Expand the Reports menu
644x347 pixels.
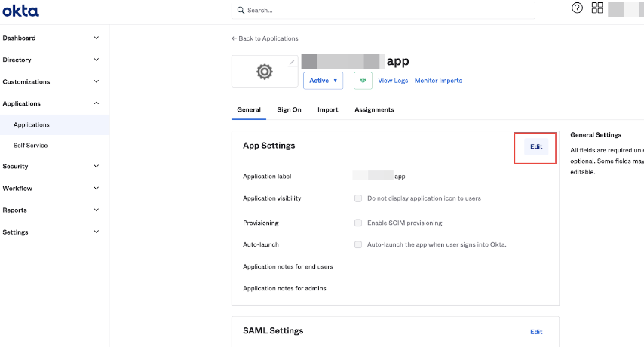tap(51, 210)
